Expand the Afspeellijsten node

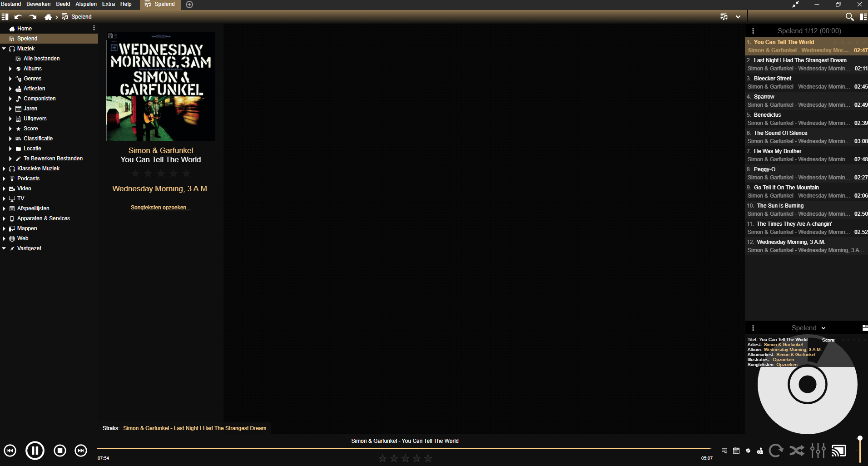tap(4, 208)
